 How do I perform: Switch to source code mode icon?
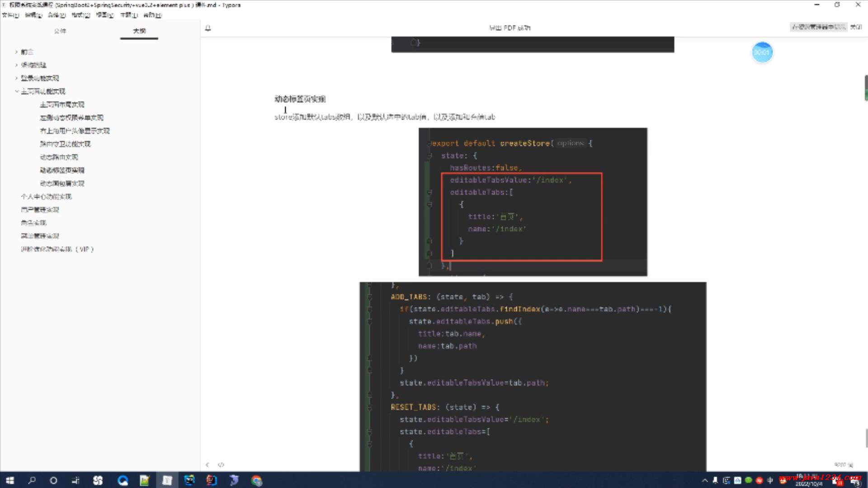click(x=221, y=465)
